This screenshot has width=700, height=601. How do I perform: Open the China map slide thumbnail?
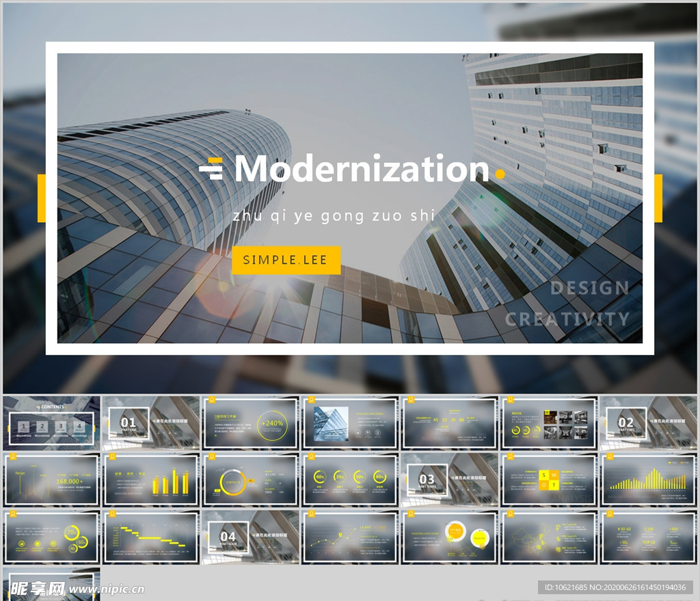tap(549, 537)
